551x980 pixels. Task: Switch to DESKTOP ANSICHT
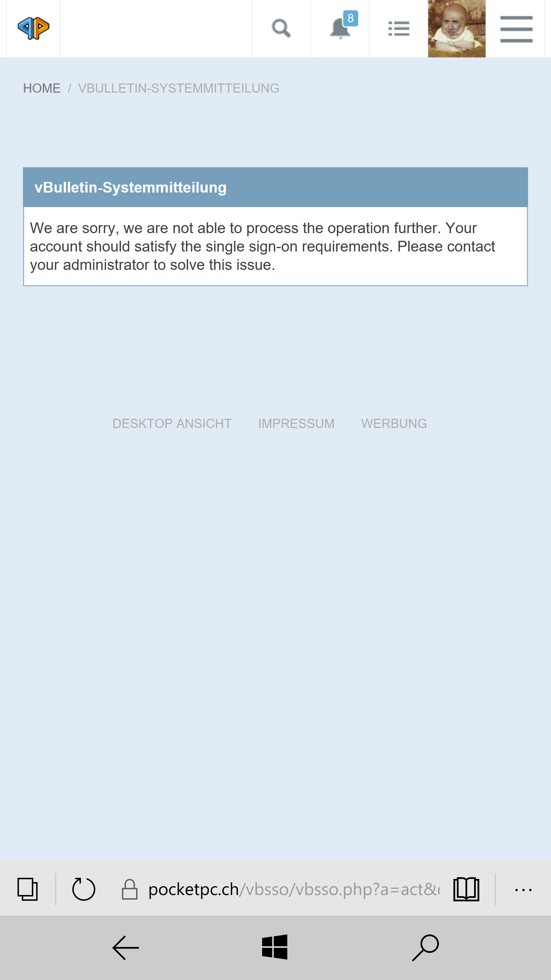pos(172,424)
